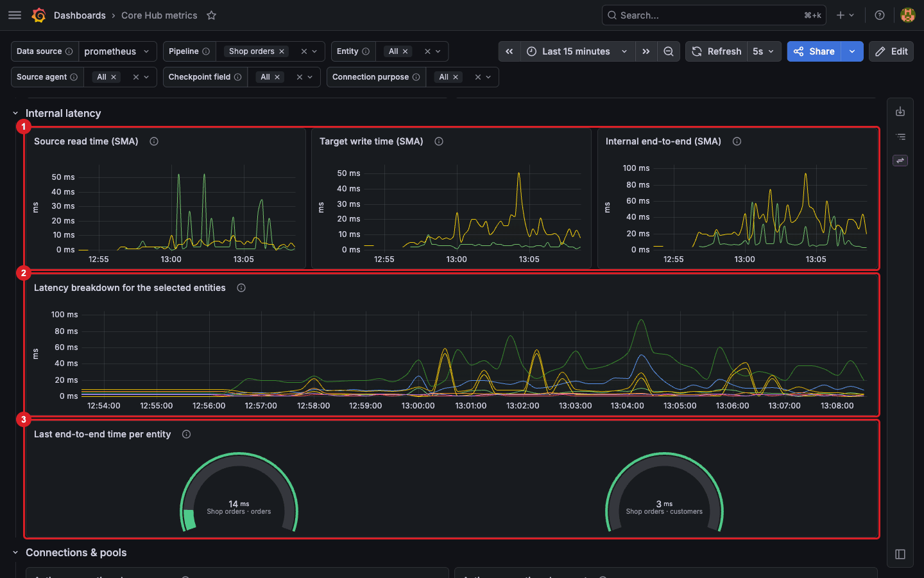Remove the All tag in Source agent
The width and height of the screenshot is (924, 578).
point(114,77)
